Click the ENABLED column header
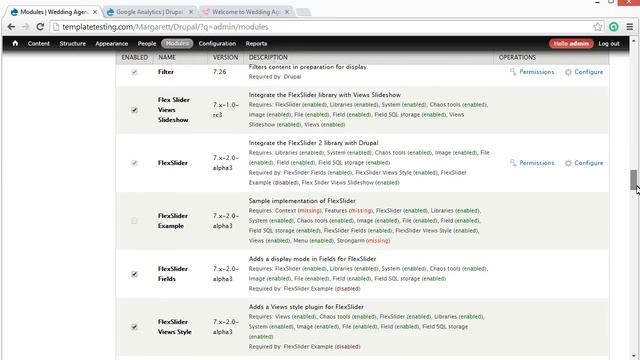640x360 pixels. point(135,58)
